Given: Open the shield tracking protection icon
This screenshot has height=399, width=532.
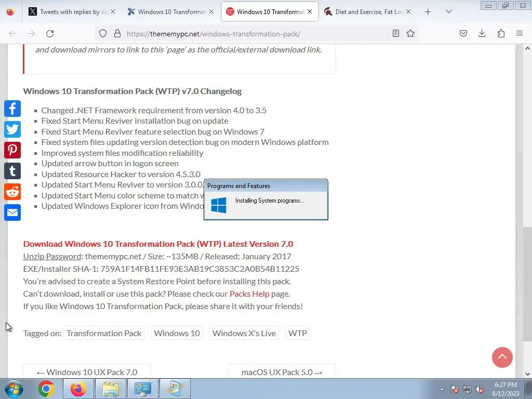Looking at the screenshot, I should (x=103, y=34).
